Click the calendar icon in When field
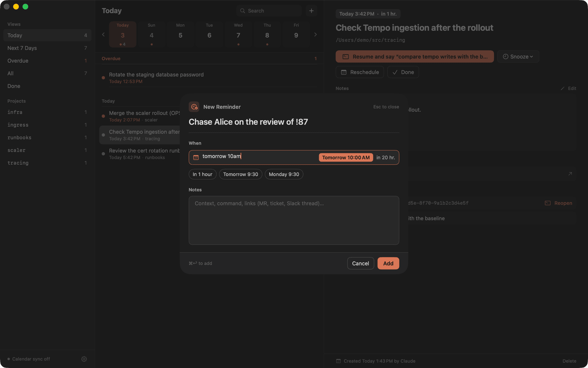 196,157
